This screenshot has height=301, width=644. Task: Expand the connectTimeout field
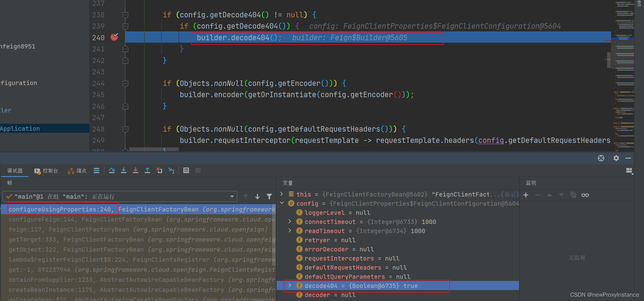(x=290, y=221)
